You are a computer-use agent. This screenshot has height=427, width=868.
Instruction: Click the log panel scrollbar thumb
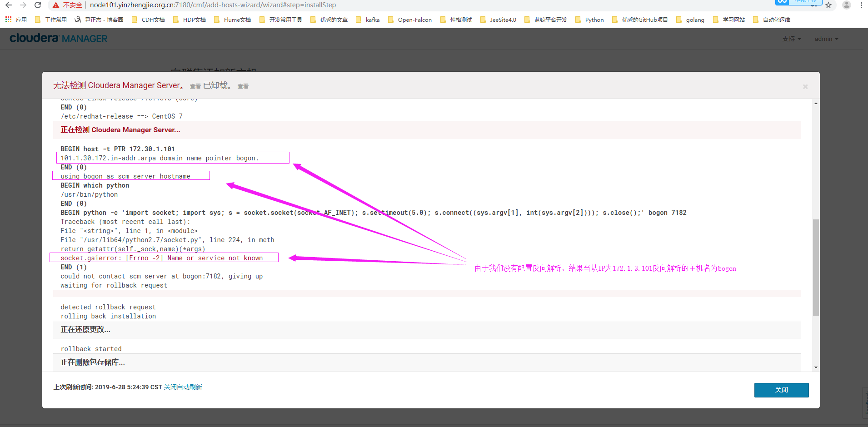[816, 267]
